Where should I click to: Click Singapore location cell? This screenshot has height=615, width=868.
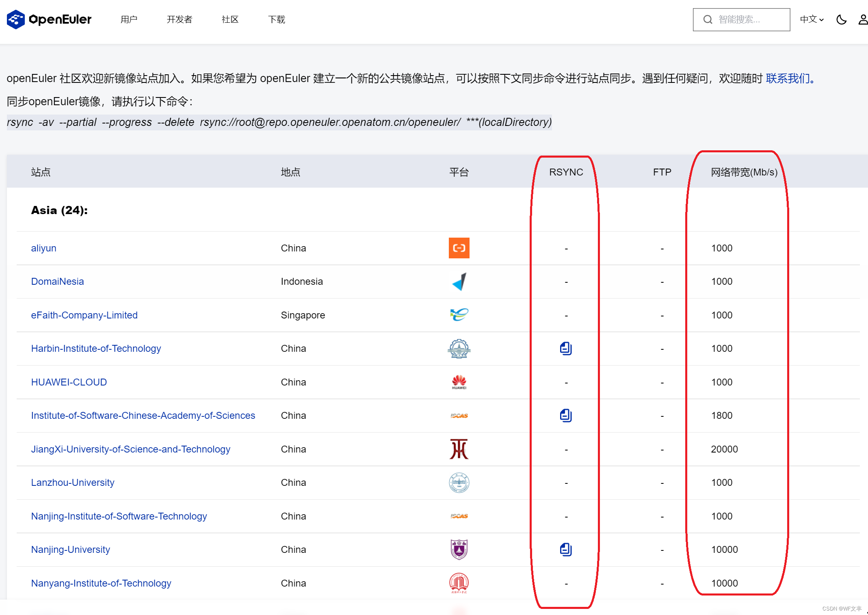pos(303,315)
